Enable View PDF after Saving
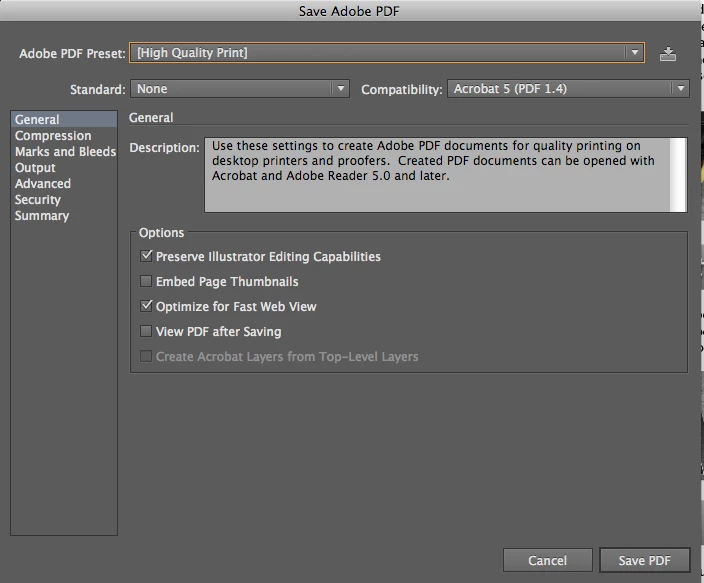The width and height of the screenshot is (704, 583). (x=146, y=331)
